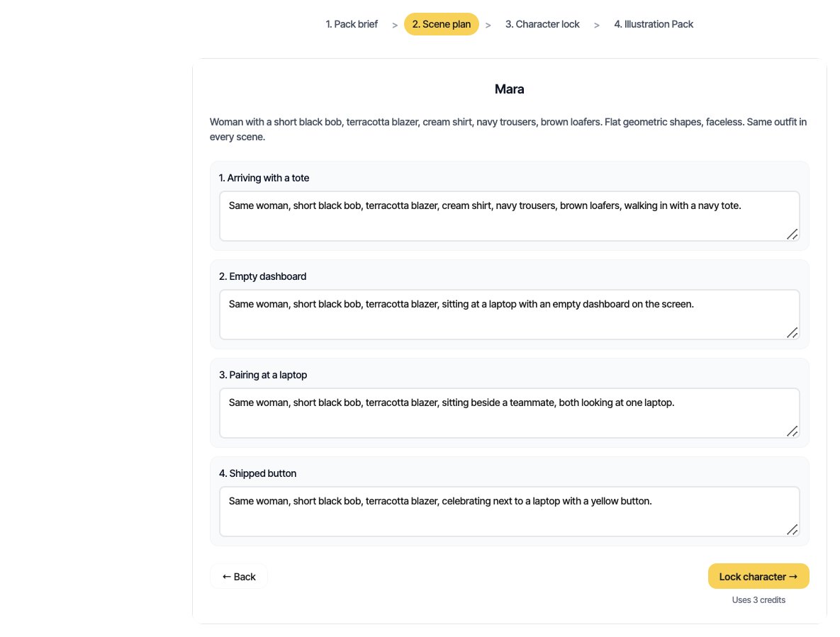Click the Mara character description paragraph
Screen dimensions: 840x637
[x=508, y=130]
